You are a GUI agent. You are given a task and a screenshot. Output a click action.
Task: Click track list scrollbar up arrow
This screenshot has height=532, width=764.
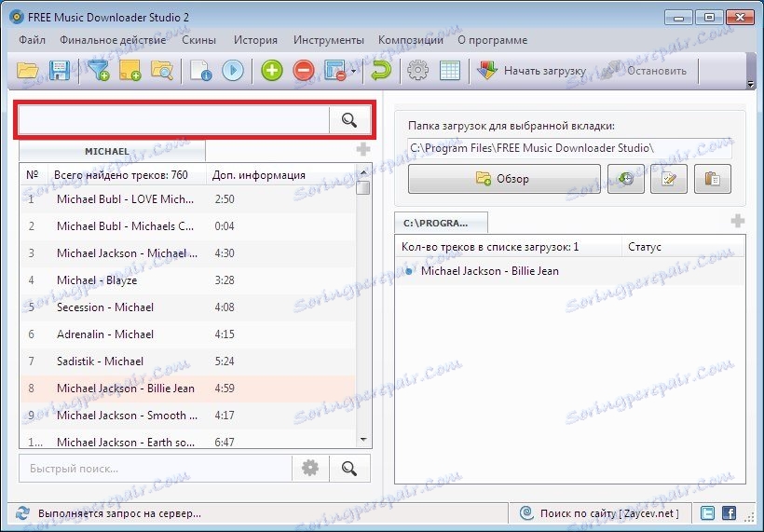click(x=363, y=172)
